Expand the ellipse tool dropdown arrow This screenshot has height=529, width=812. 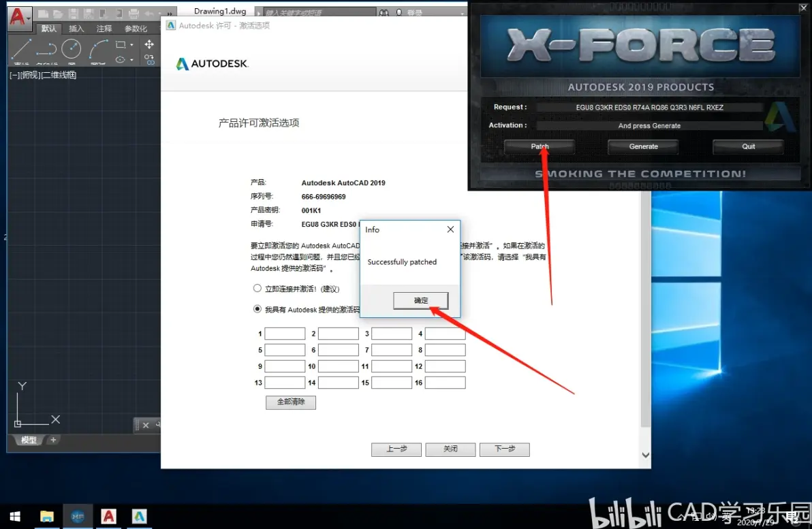[x=131, y=59]
